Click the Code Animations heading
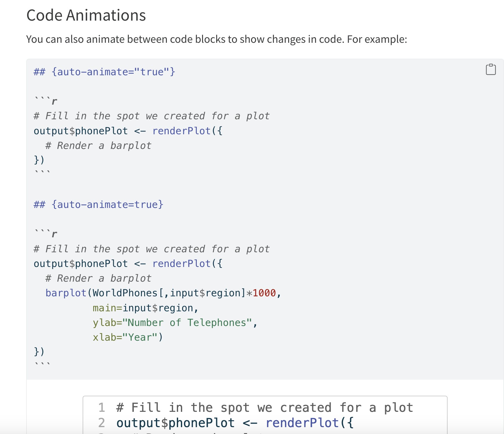The image size is (504, 434). (86, 15)
